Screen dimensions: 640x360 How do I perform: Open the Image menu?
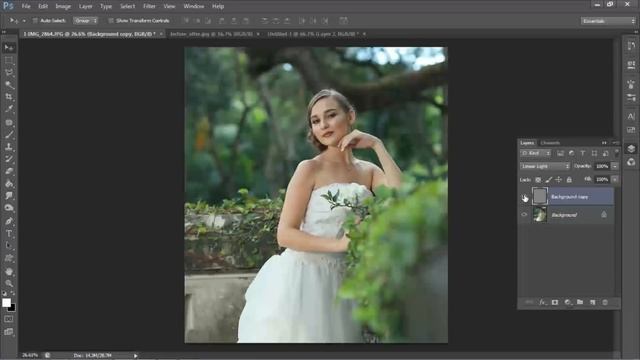63,6
